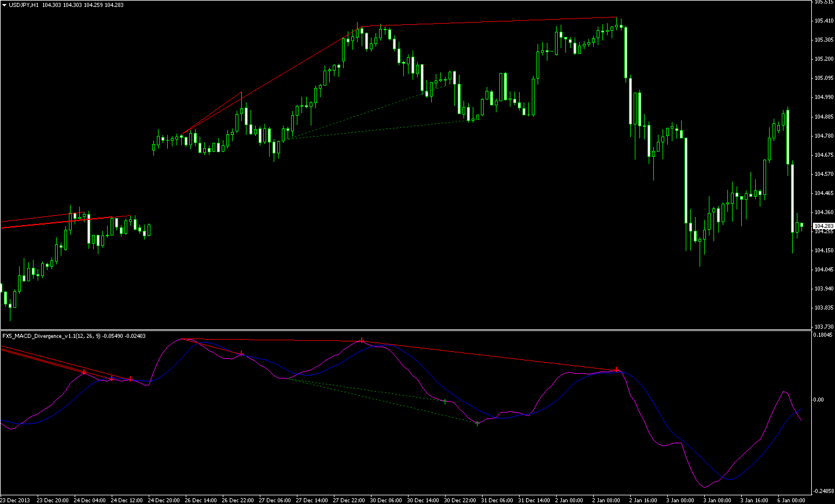835x504 pixels.
Task: Click the green cross marker at the MACD trough
Action: pyautogui.click(x=477, y=424)
